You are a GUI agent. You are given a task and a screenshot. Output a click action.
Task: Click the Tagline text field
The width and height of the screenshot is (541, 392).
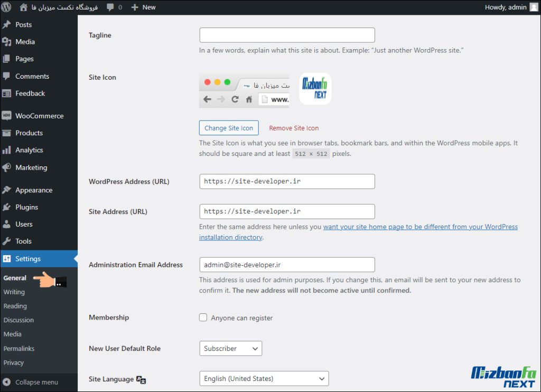pyautogui.click(x=287, y=35)
